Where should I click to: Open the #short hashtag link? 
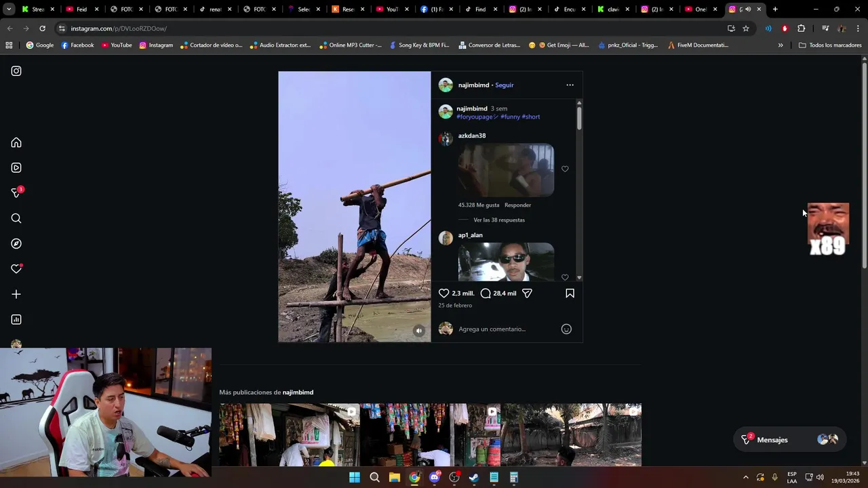531,117
